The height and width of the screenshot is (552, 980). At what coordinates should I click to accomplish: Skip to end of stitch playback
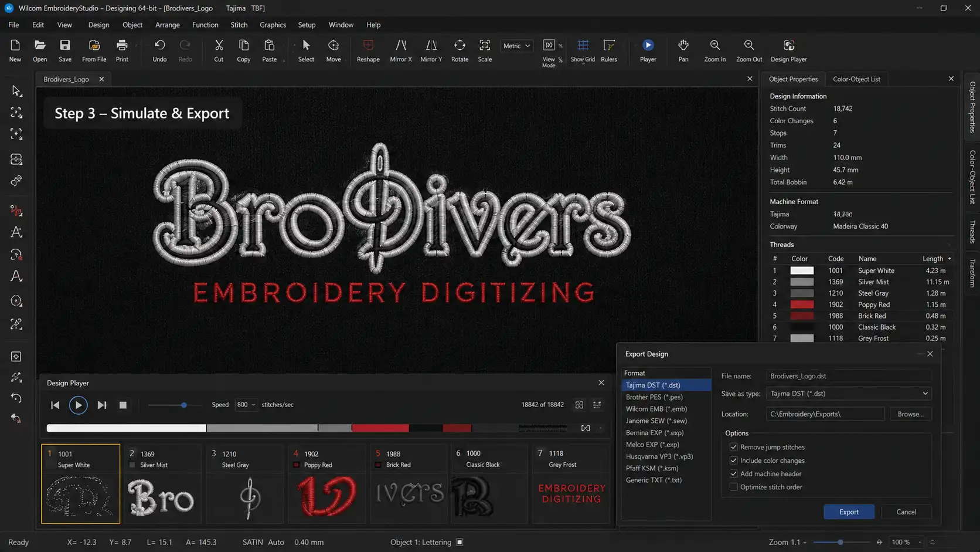102,405
